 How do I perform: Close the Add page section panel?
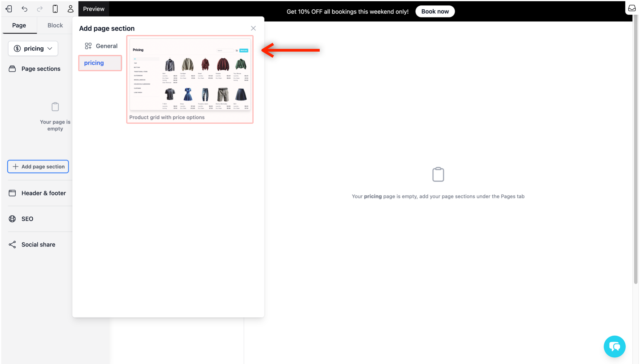tap(253, 28)
